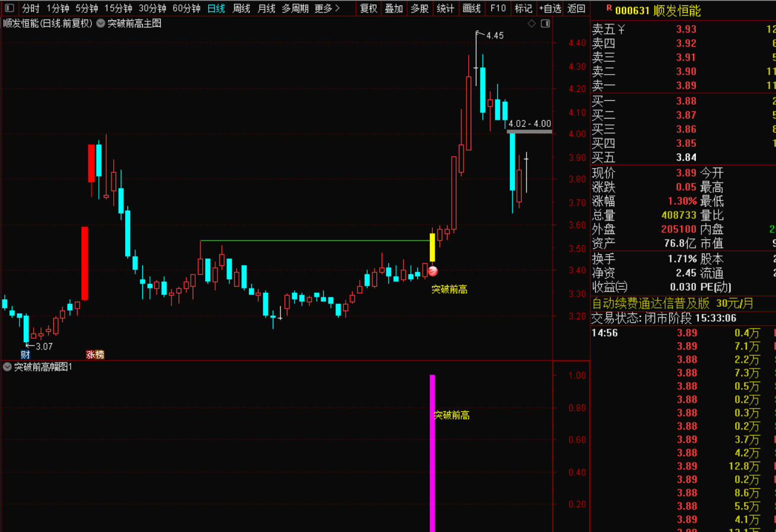Toggle the side panel icon beside the diamond
This screenshot has width=776, height=532.
pos(545,24)
